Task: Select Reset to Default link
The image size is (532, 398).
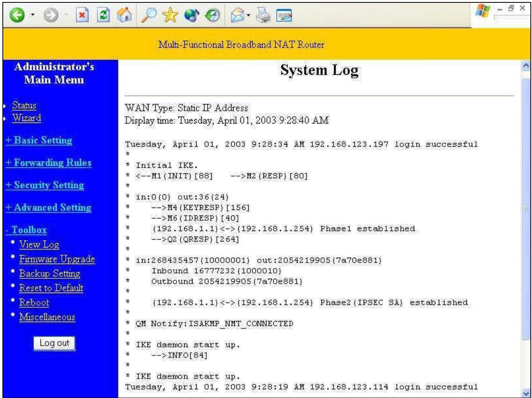Action: 51,288
